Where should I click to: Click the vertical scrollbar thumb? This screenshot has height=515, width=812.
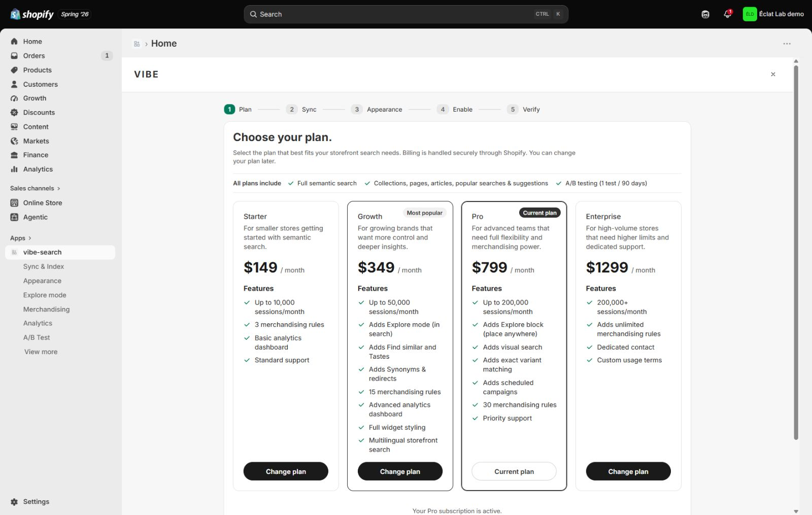coord(796,252)
